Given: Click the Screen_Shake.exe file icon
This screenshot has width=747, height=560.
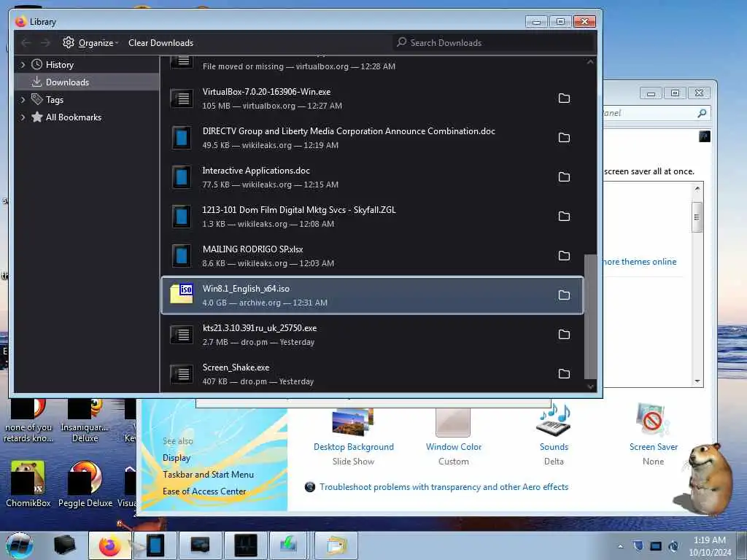Looking at the screenshot, I should coord(182,374).
